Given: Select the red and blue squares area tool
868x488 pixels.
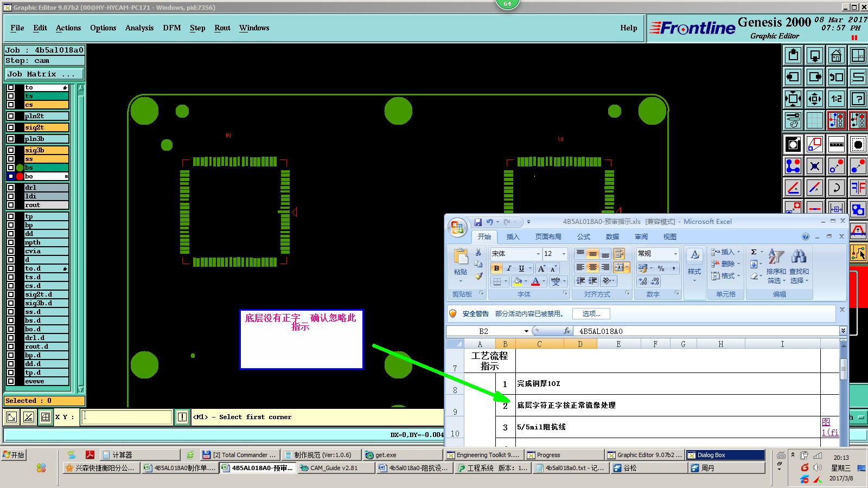Looking at the screenshot, I should pos(815,144).
